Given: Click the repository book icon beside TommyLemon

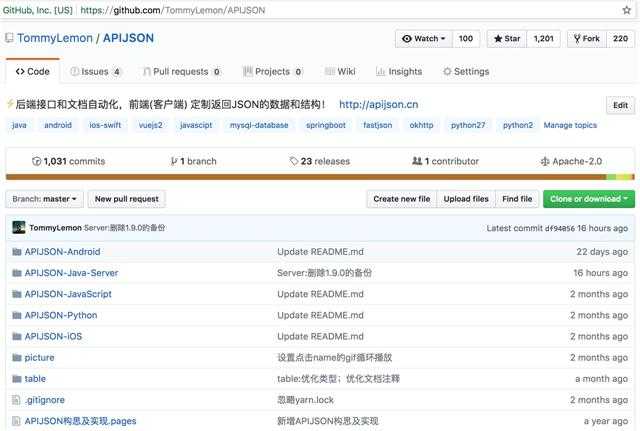Looking at the screenshot, I should point(9,38).
